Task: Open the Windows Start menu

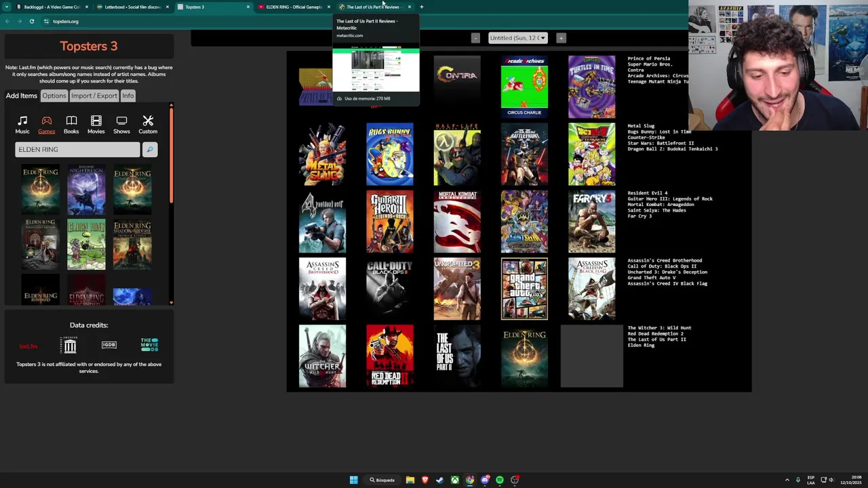Action: [x=353, y=480]
